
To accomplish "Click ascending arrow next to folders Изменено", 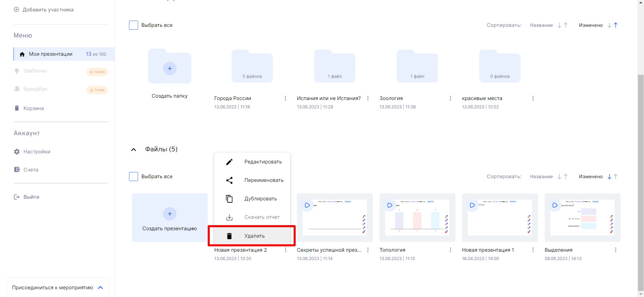I will coord(615,25).
